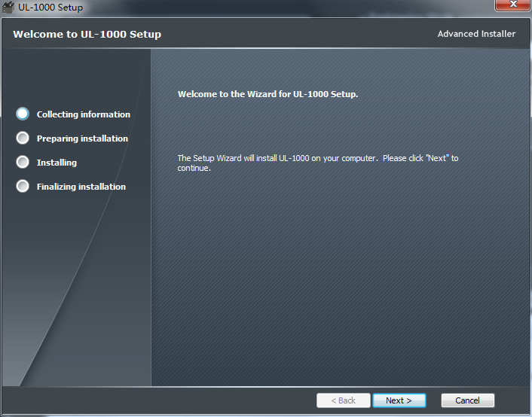Select the Installing step indicator
This screenshot has height=417, width=532.
[x=23, y=162]
